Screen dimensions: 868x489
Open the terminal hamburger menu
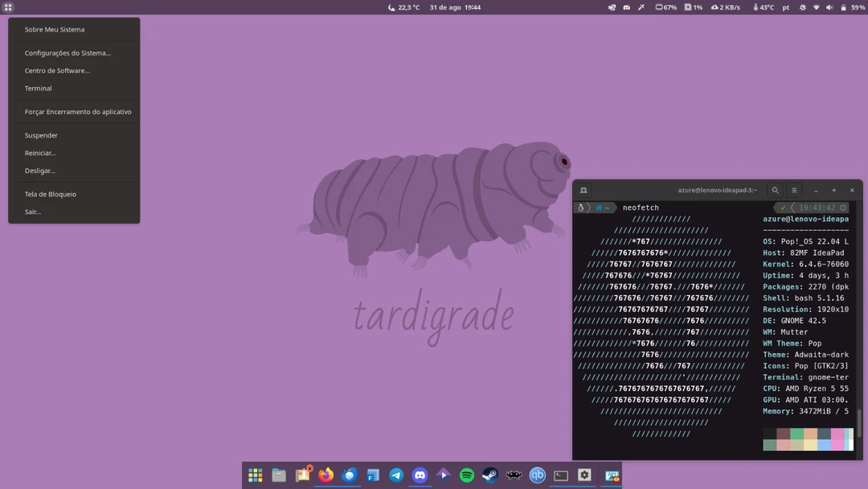(x=794, y=190)
